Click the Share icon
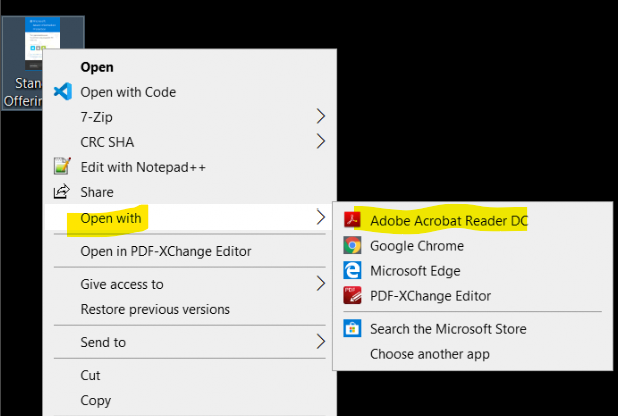 click(x=62, y=192)
